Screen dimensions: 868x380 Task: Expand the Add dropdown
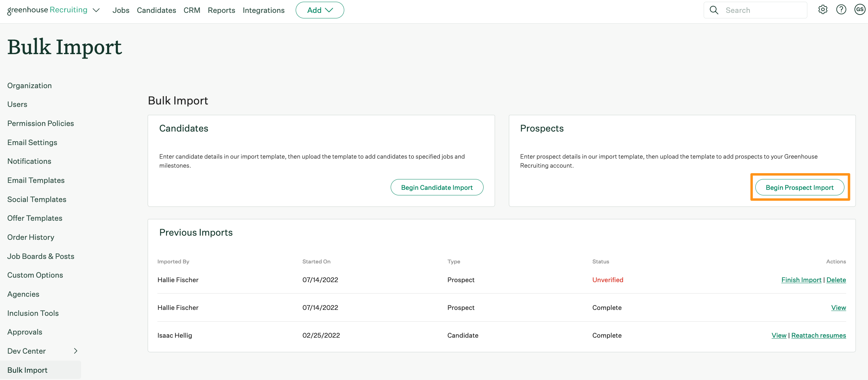click(319, 10)
